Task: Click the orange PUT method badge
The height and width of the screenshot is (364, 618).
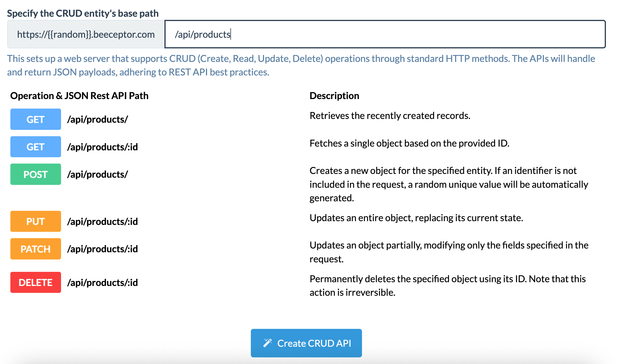Action: [x=36, y=221]
